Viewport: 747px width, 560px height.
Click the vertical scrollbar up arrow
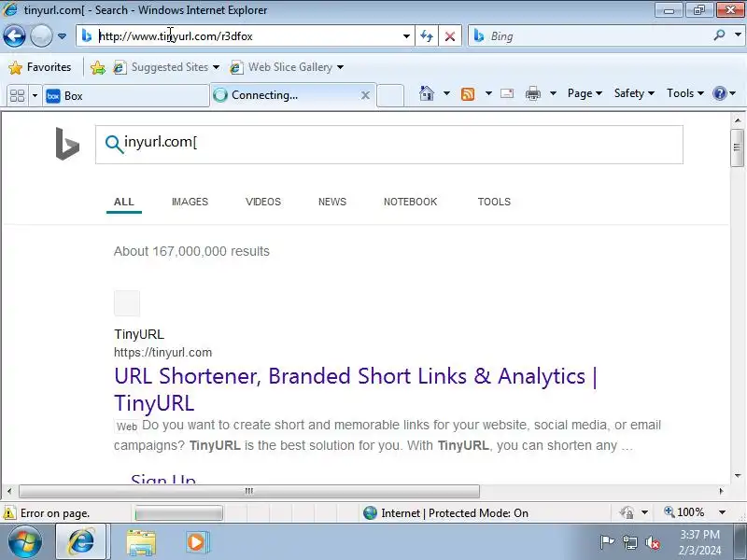click(x=738, y=120)
